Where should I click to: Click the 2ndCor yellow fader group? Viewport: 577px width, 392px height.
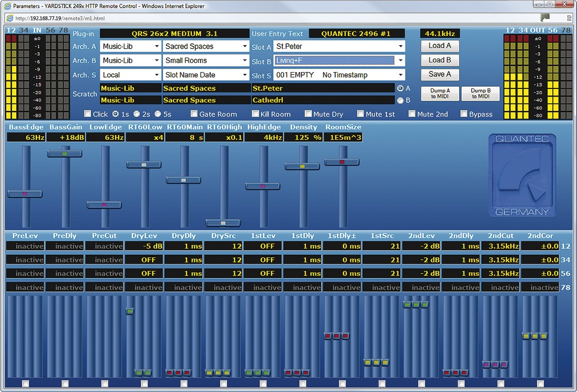click(x=535, y=336)
